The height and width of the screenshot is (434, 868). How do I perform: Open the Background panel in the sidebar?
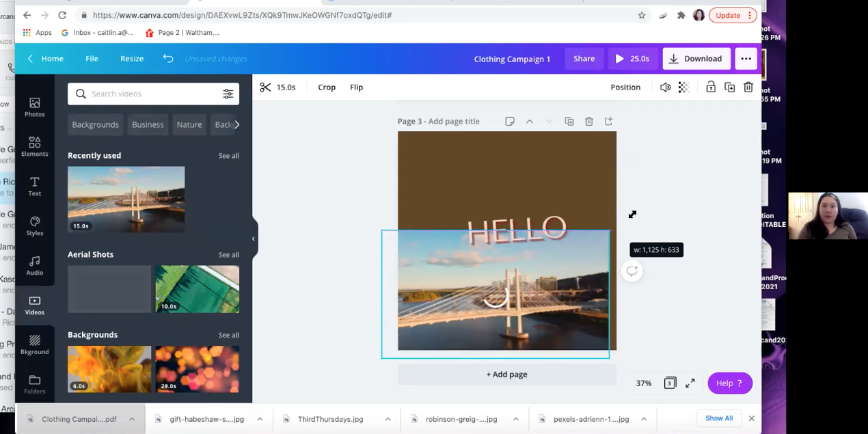pos(34,344)
